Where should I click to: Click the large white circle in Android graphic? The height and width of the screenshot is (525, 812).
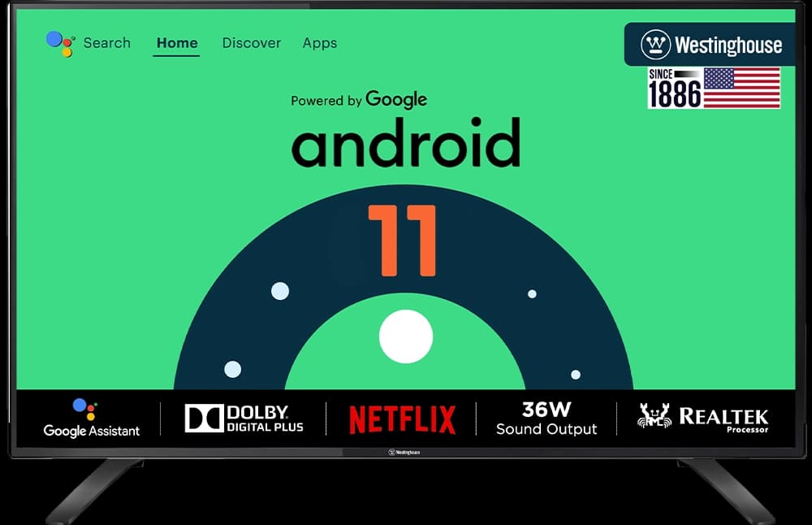[x=406, y=337]
